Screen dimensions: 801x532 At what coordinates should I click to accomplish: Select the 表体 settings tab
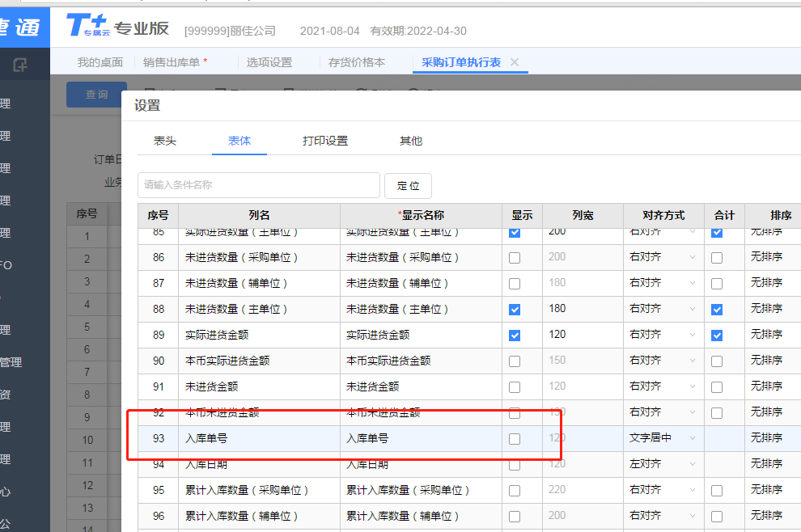pyautogui.click(x=239, y=141)
